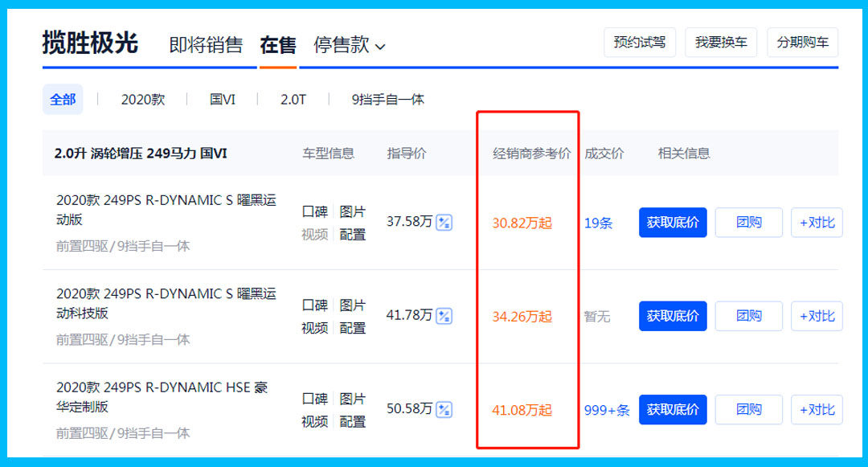Click the 揽胜极光 title
The image size is (868, 467).
pyautogui.click(x=90, y=43)
